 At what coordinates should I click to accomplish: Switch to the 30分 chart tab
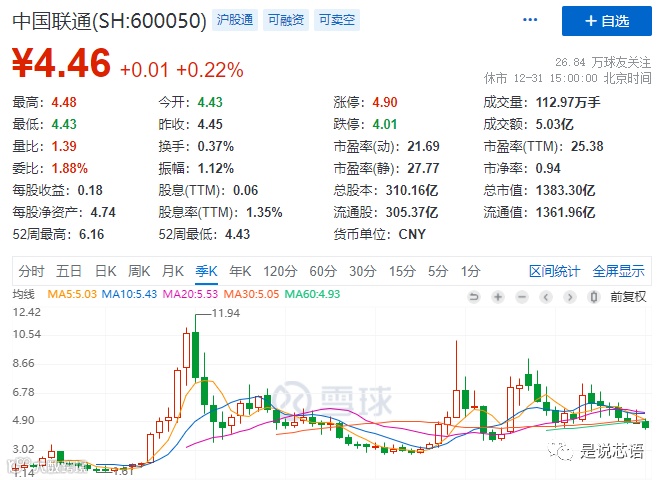pyautogui.click(x=363, y=271)
